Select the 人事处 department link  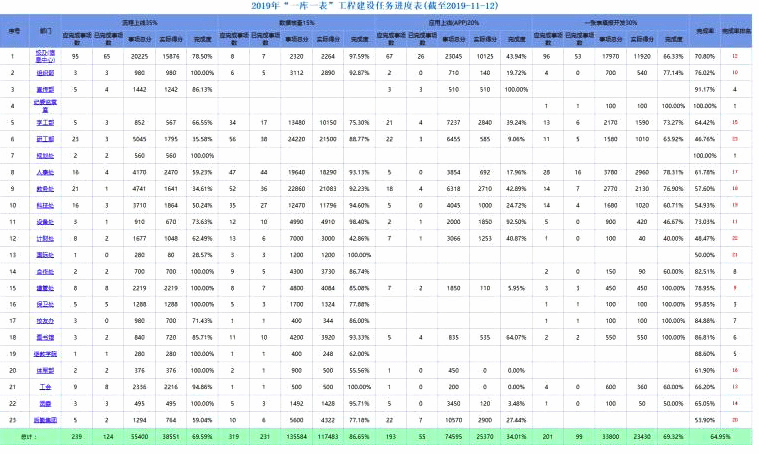click(47, 171)
